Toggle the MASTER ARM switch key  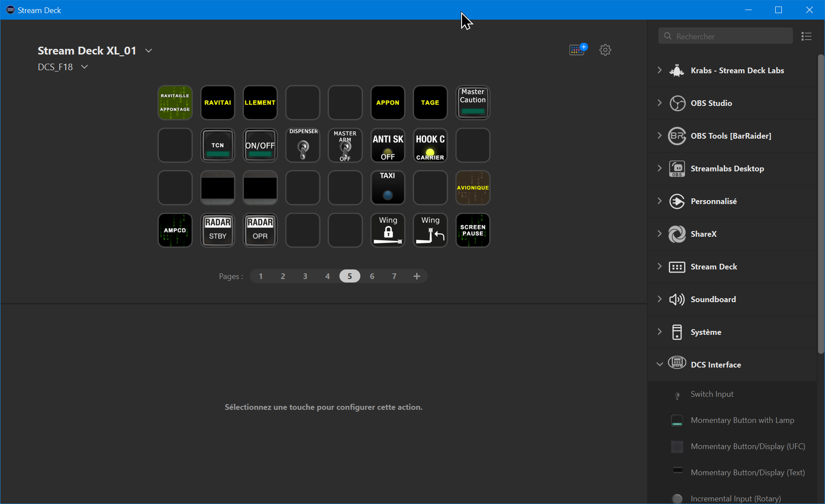(345, 145)
